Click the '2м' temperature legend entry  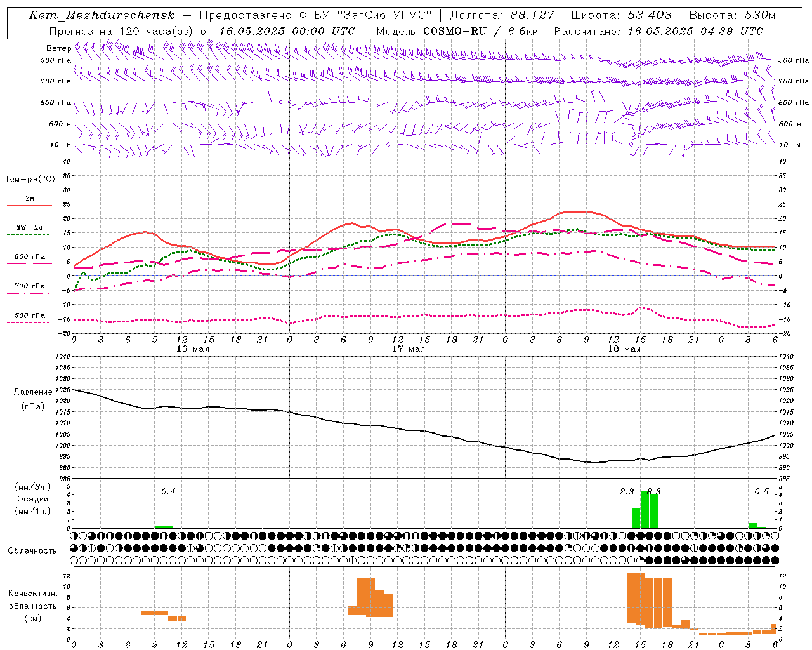tap(29, 198)
